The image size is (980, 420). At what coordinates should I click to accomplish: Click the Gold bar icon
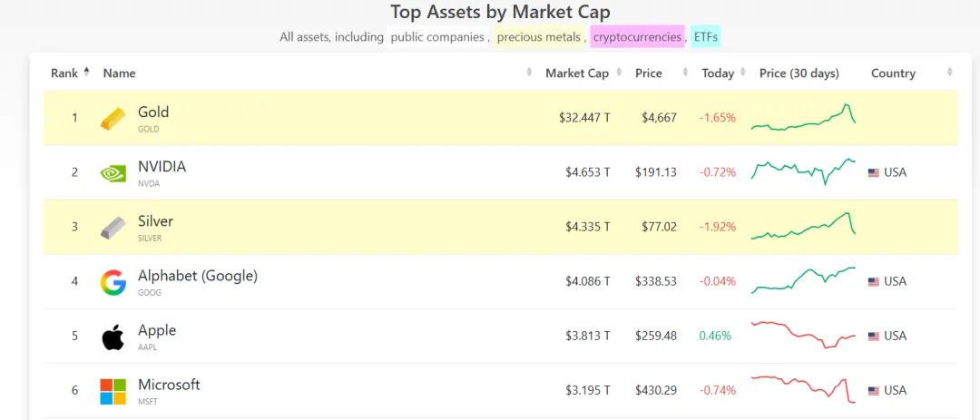coord(113,119)
